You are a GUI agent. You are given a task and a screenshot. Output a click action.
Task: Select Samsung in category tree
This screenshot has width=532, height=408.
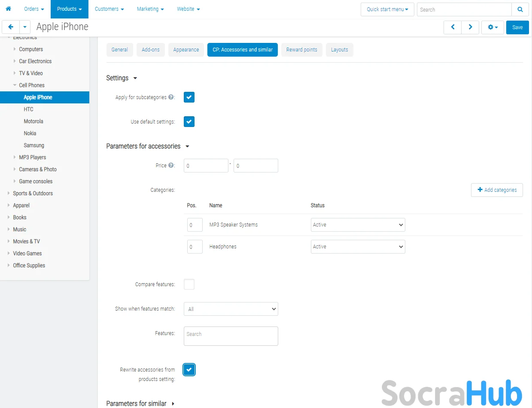click(x=34, y=145)
